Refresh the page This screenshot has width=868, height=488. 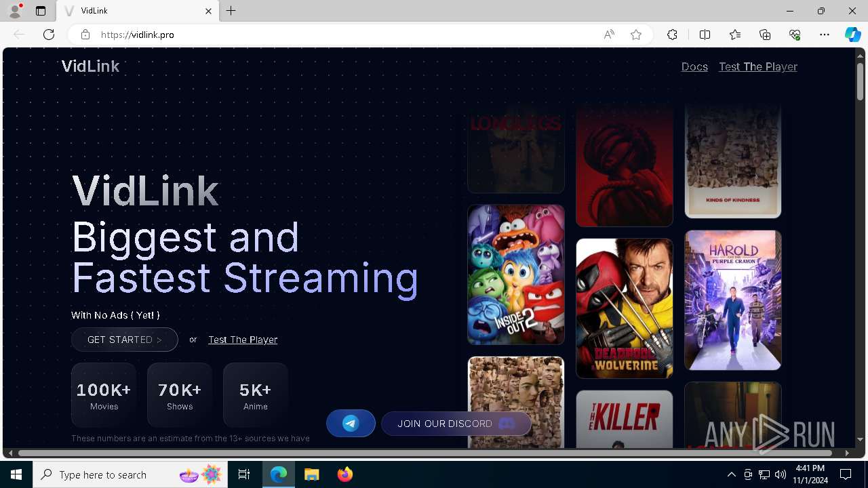click(49, 35)
